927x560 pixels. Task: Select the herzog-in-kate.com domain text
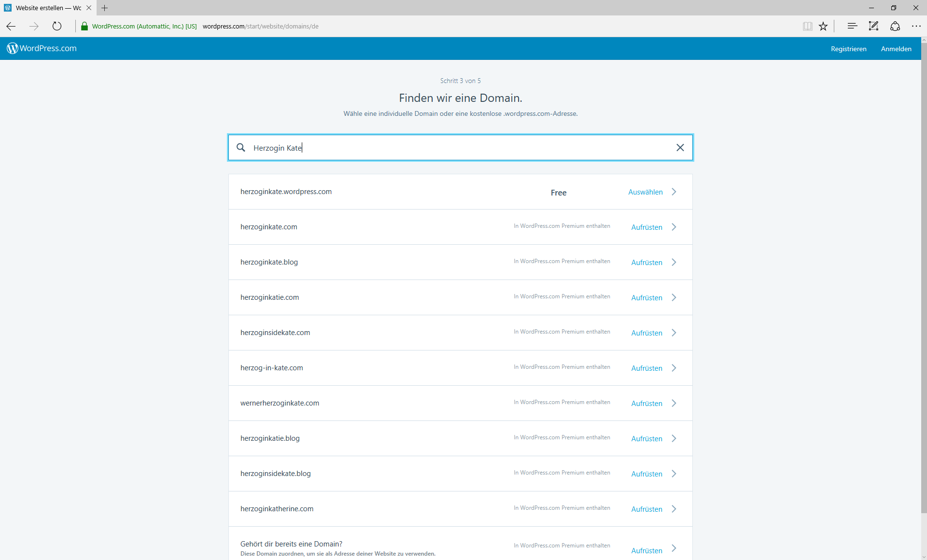(x=271, y=368)
